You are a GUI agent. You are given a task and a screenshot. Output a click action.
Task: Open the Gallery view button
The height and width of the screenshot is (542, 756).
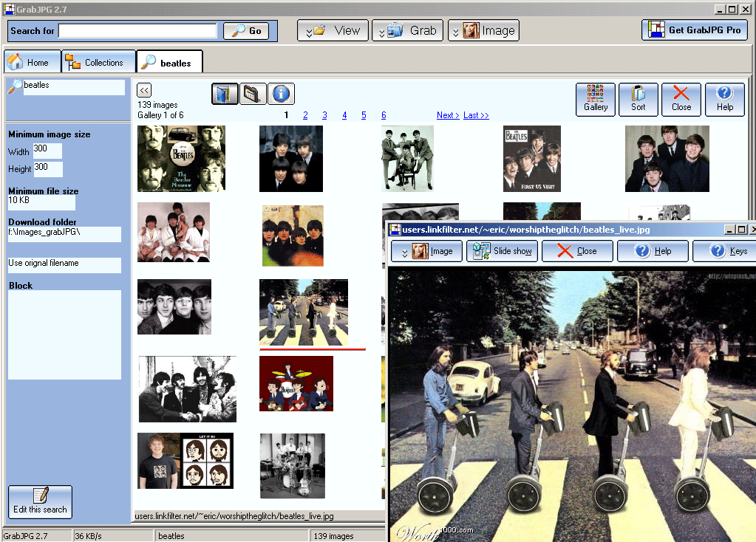[595, 100]
